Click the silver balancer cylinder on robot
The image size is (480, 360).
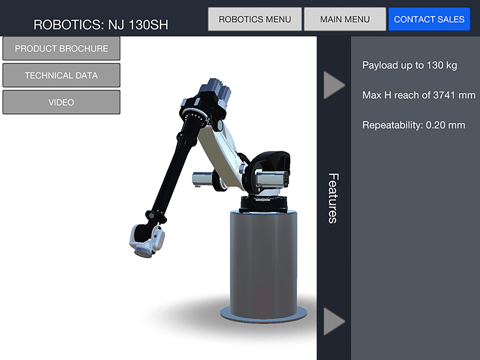pyautogui.click(x=202, y=179)
